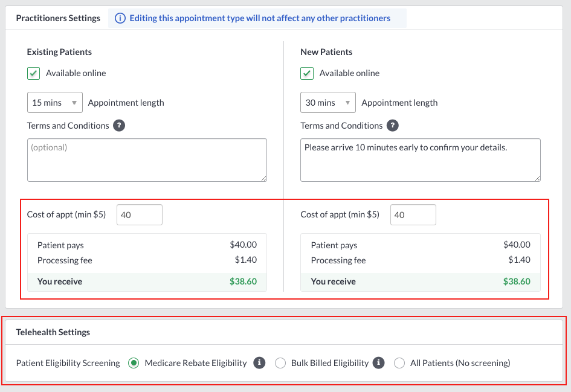Click the New Patients heading

point(326,52)
